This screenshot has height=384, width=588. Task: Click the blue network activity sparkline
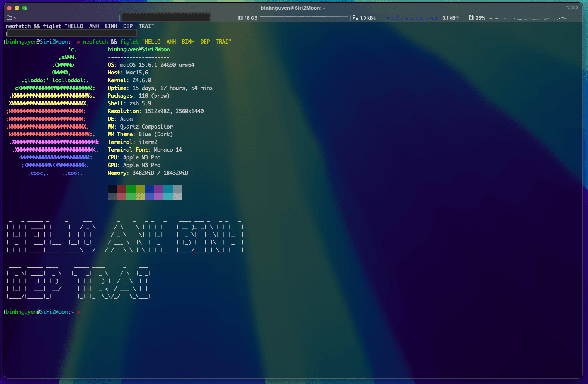coord(411,18)
